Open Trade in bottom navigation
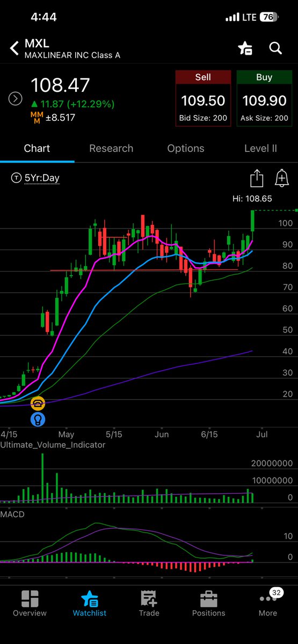298x644 pixels. [x=149, y=604]
